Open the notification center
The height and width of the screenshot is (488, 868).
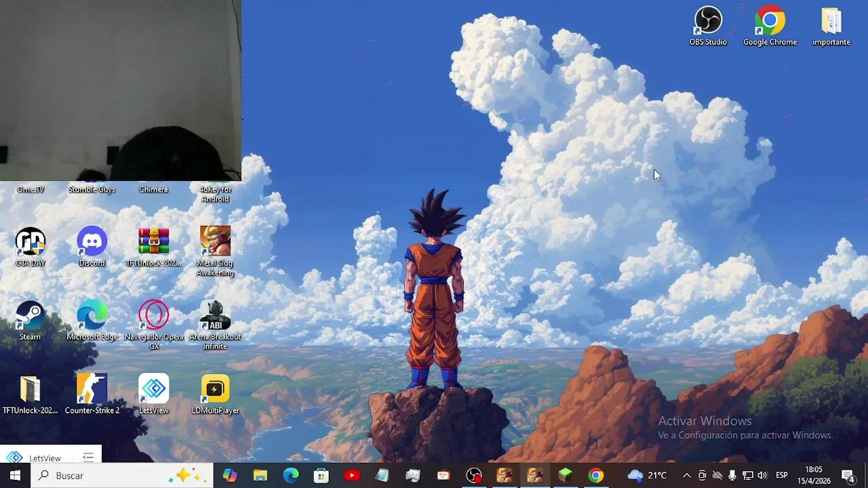[x=848, y=476]
